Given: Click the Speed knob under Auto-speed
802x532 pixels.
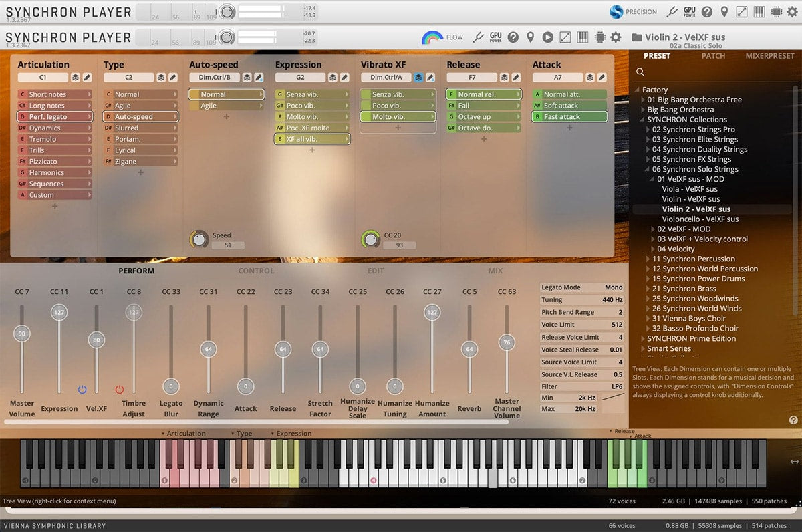Looking at the screenshot, I should point(199,239).
